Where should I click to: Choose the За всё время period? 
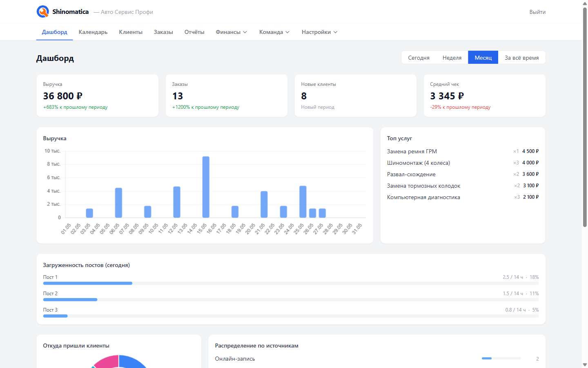522,58
